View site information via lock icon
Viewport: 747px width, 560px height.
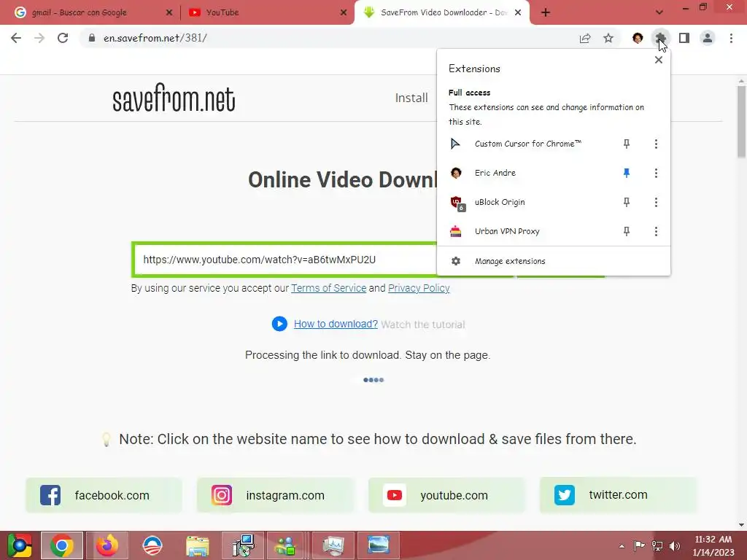(92, 38)
